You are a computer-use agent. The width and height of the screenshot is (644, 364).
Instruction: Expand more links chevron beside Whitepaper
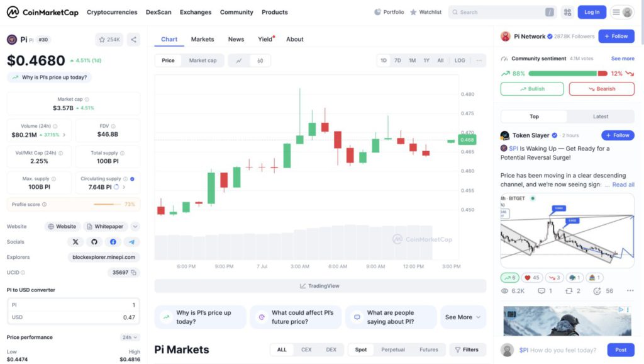135,226
